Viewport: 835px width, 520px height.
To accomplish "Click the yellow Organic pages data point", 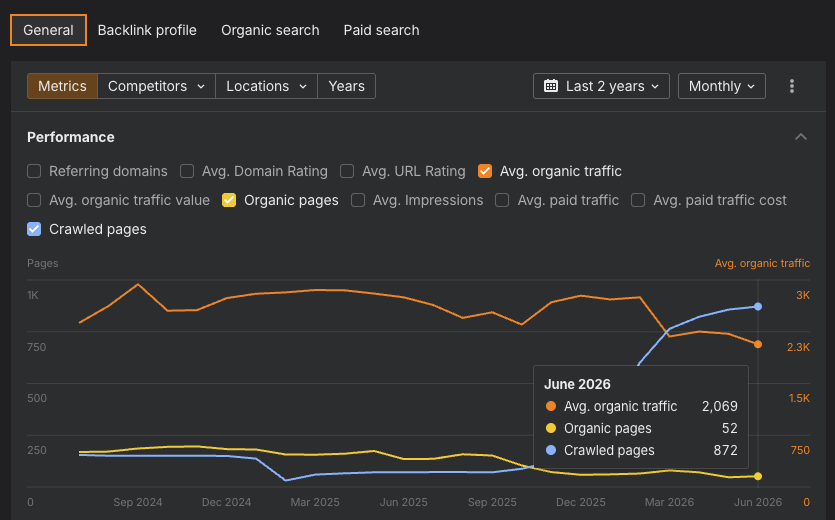I will [x=758, y=476].
